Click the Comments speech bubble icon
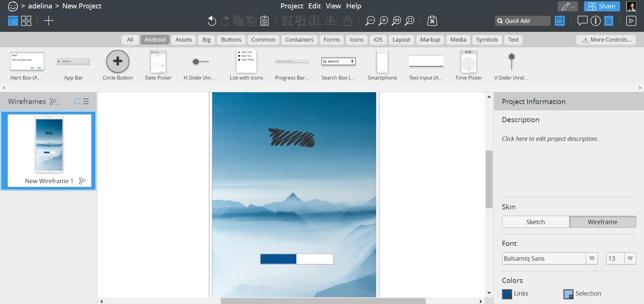 pyautogui.click(x=582, y=21)
